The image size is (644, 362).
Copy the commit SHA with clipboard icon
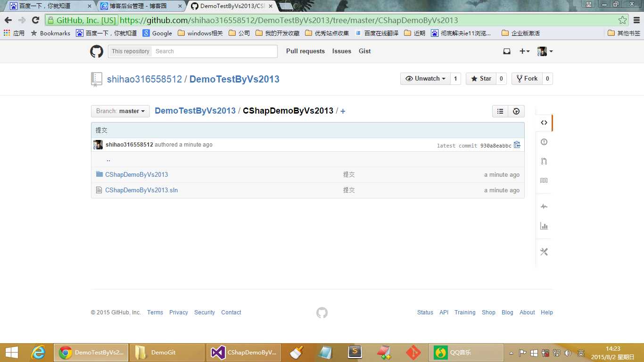tap(517, 145)
